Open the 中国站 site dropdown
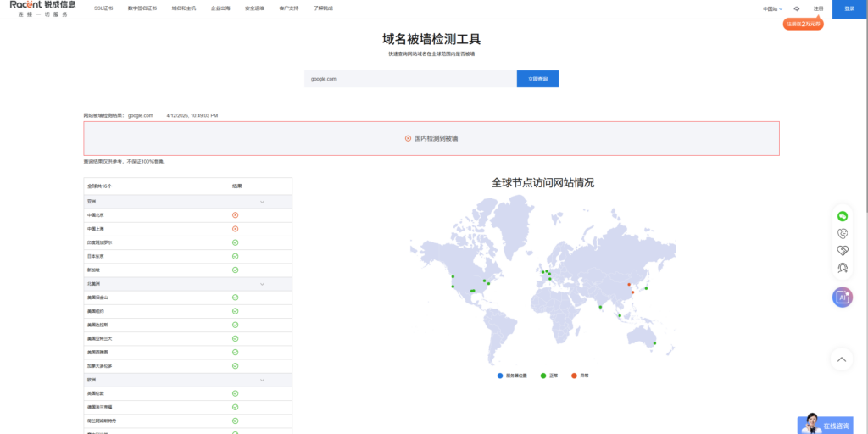 (x=771, y=8)
